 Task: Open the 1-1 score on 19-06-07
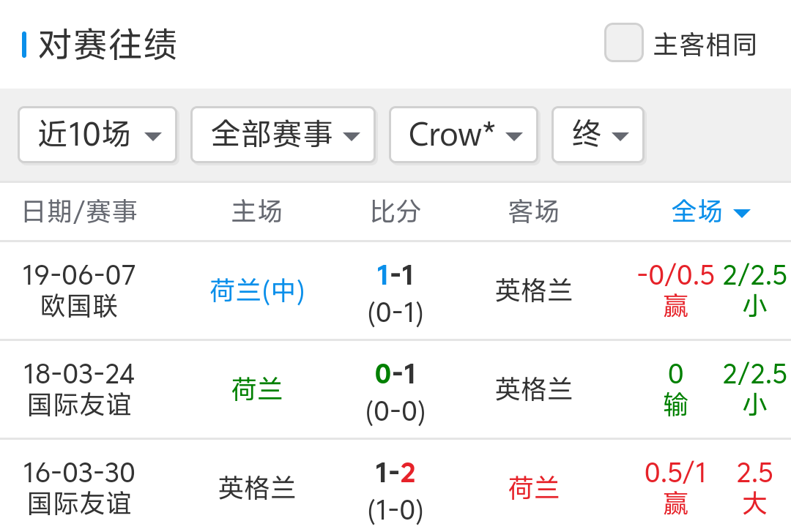pos(395,276)
